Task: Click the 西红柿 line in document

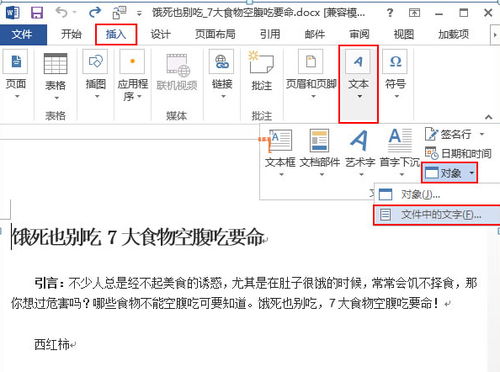Action: point(51,344)
